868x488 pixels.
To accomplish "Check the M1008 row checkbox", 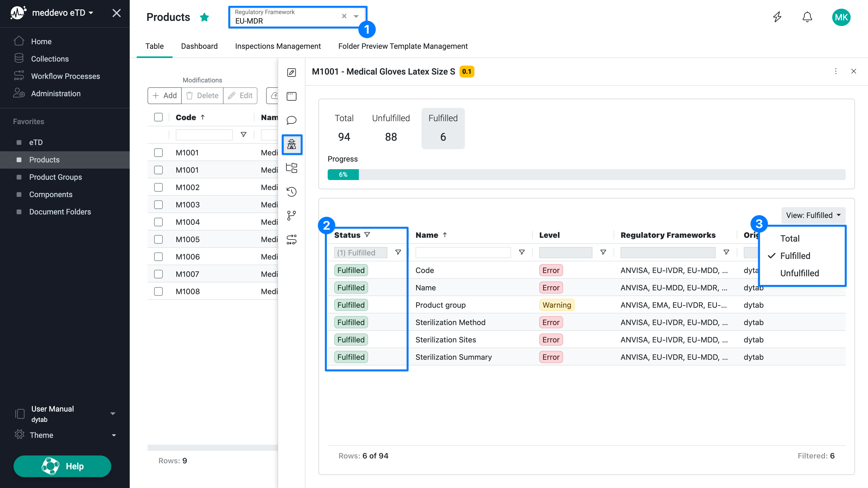I will coord(158,291).
